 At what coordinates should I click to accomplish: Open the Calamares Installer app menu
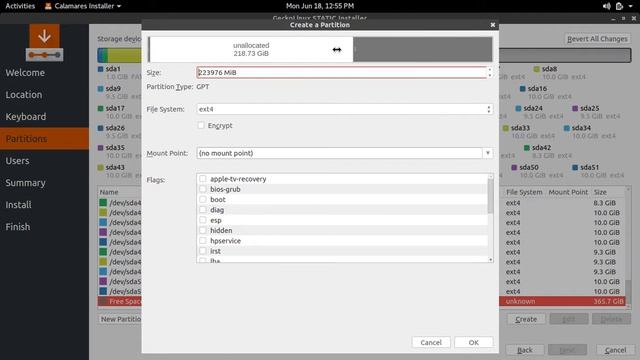point(83,6)
